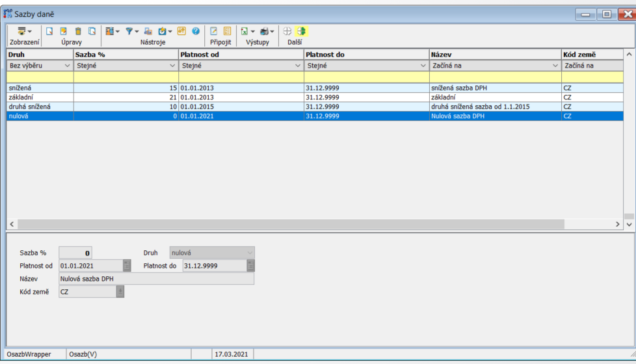Click the copy record icon in Úpravy
Viewport: 636px width, 364px height.
(x=92, y=31)
